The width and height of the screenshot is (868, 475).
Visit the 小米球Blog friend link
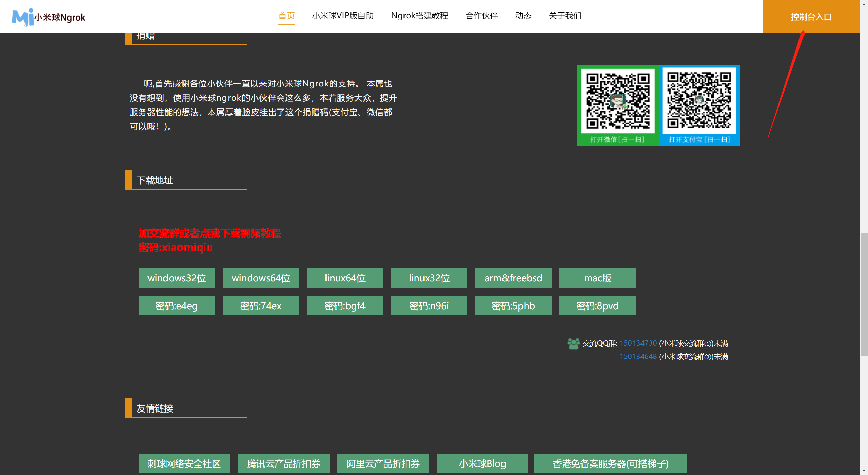click(482, 463)
